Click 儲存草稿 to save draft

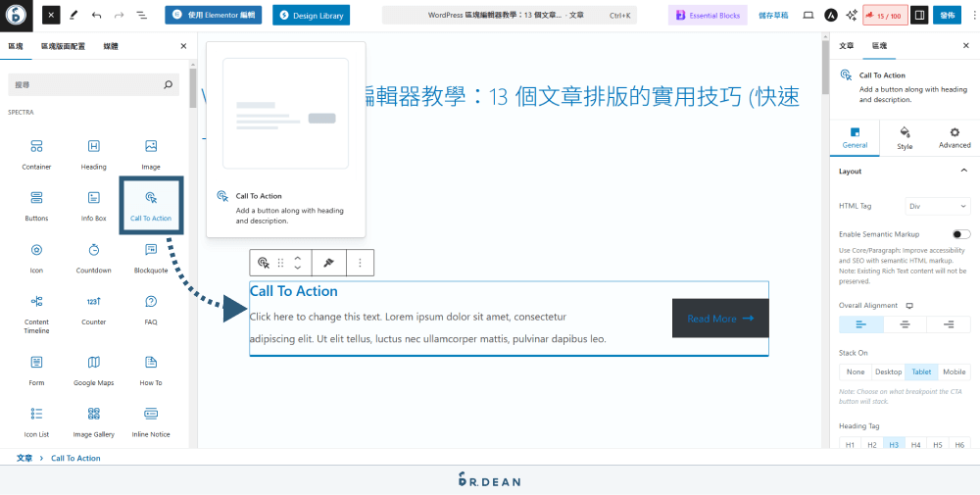(x=773, y=15)
